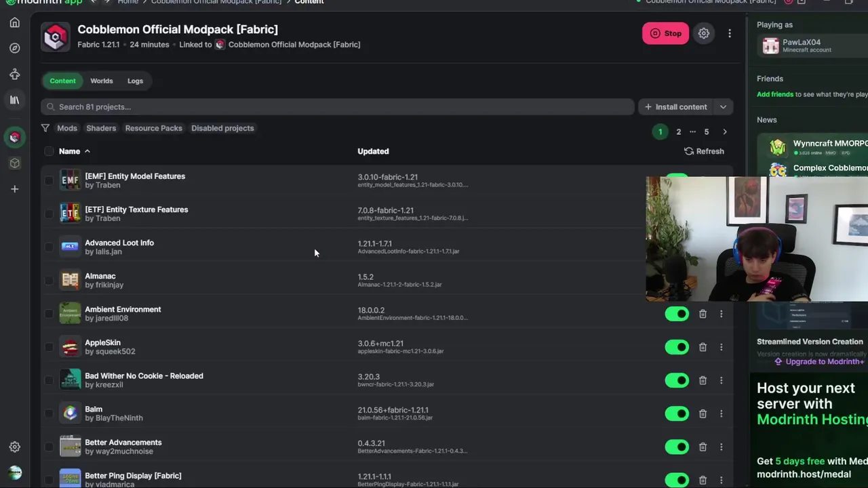Disable the Better Advancements toggle
This screenshot has width=868, height=488.
point(677,447)
